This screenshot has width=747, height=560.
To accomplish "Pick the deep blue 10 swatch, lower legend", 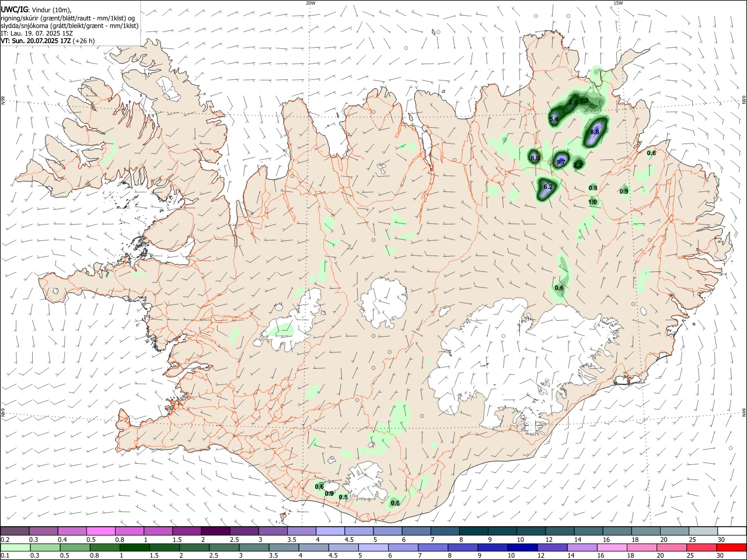I will (x=522, y=547).
